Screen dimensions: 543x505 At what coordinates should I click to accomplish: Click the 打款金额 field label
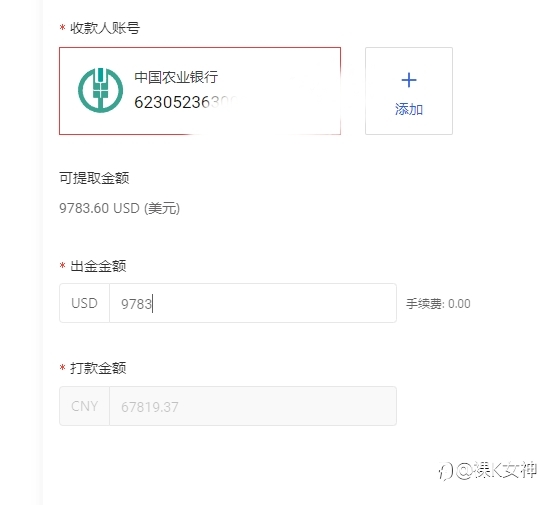pos(98,368)
